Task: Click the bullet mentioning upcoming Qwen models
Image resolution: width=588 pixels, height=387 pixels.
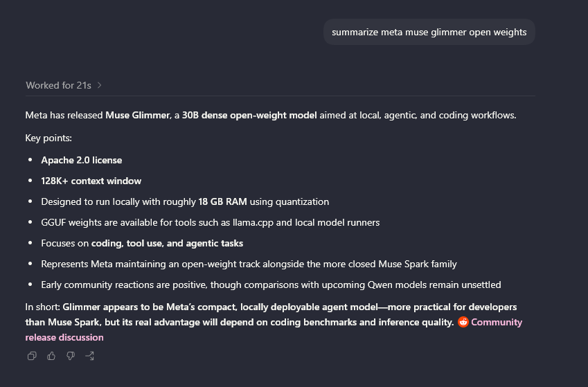Action: 271,285
